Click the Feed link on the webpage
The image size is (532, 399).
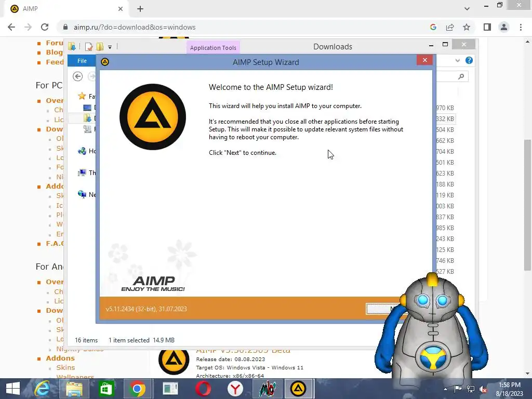click(55, 62)
